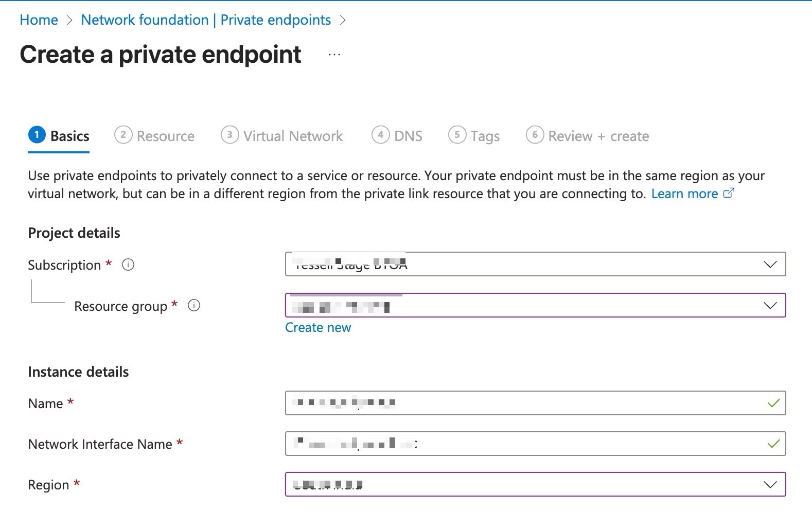This screenshot has height=528, width=812.
Task: Go to Home in breadcrumb
Action: click(39, 20)
